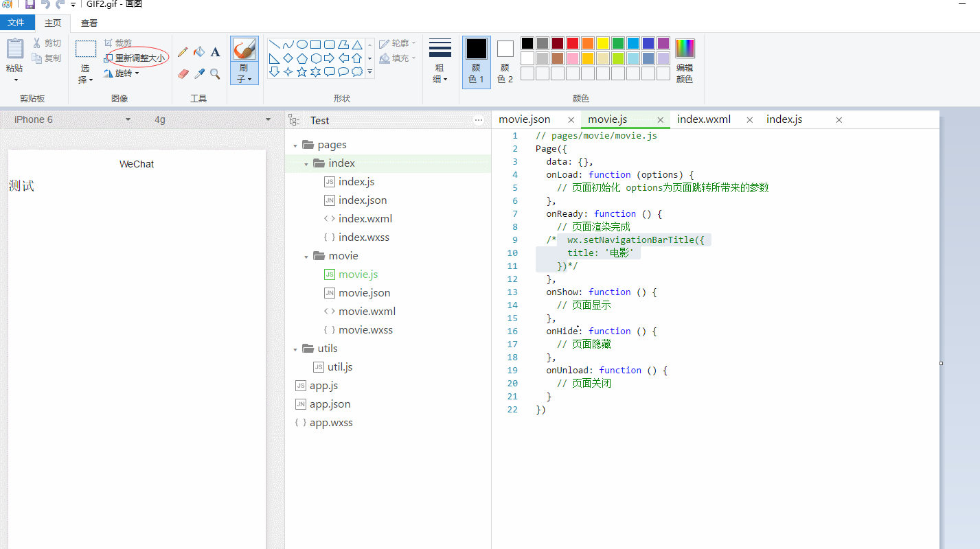The width and height of the screenshot is (980, 549).
Task: Click the Select tool button
Action: (85, 49)
